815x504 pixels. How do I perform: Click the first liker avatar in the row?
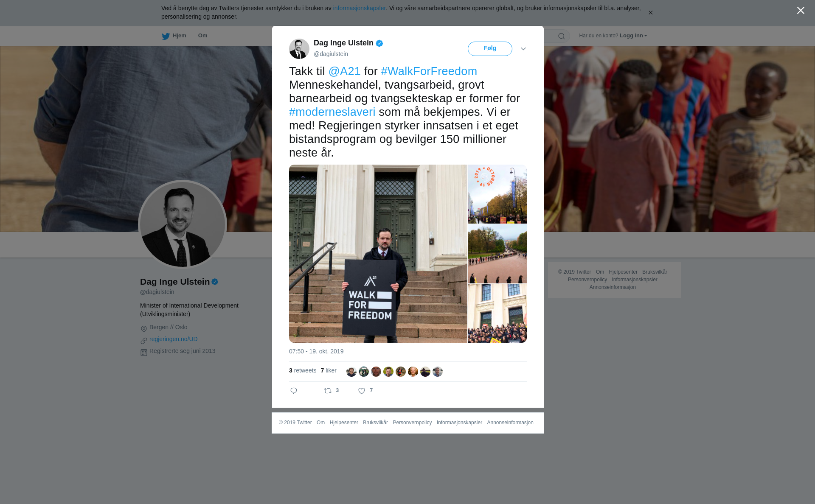pos(351,372)
